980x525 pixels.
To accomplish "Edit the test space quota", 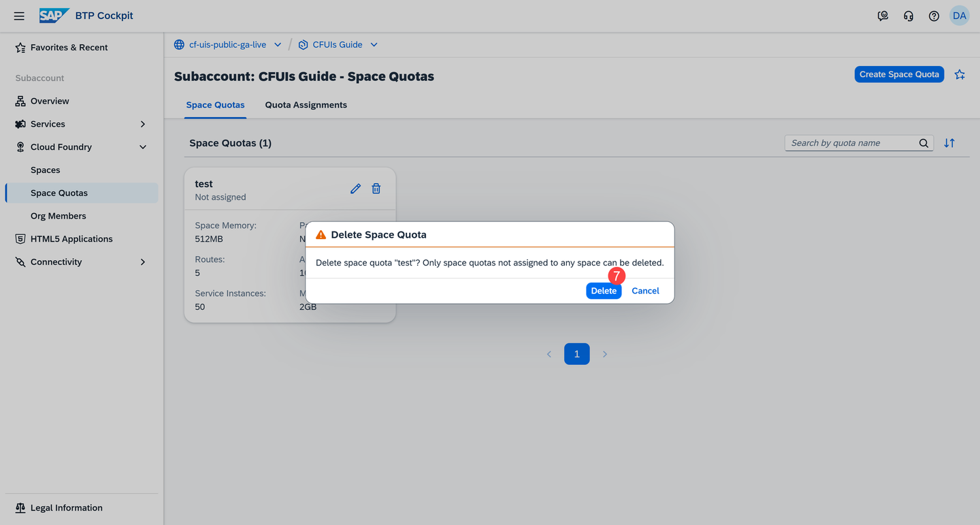I will click(x=355, y=189).
